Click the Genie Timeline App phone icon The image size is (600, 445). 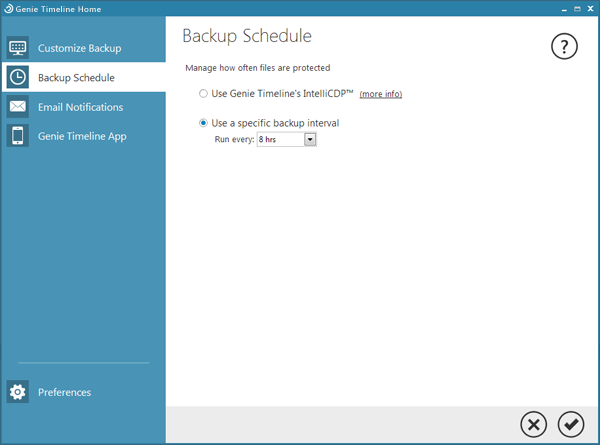click(18, 136)
